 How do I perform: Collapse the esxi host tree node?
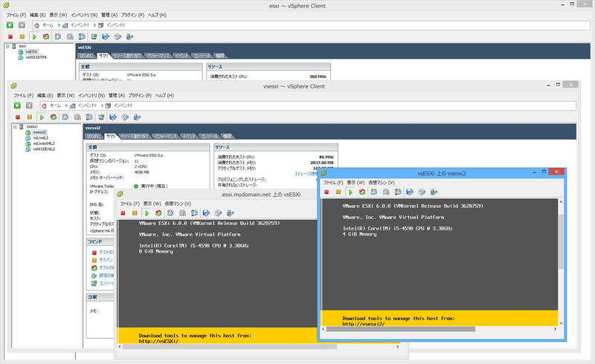point(7,46)
